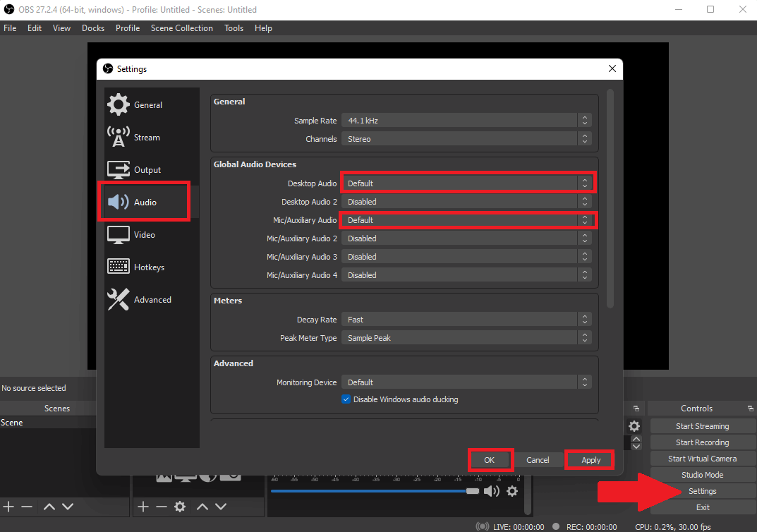The height and width of the screenshot is (532, 757).
Task: Open Mic/Auxiliary Audio 3 dropdown
Action: click(x=466, y=256)
